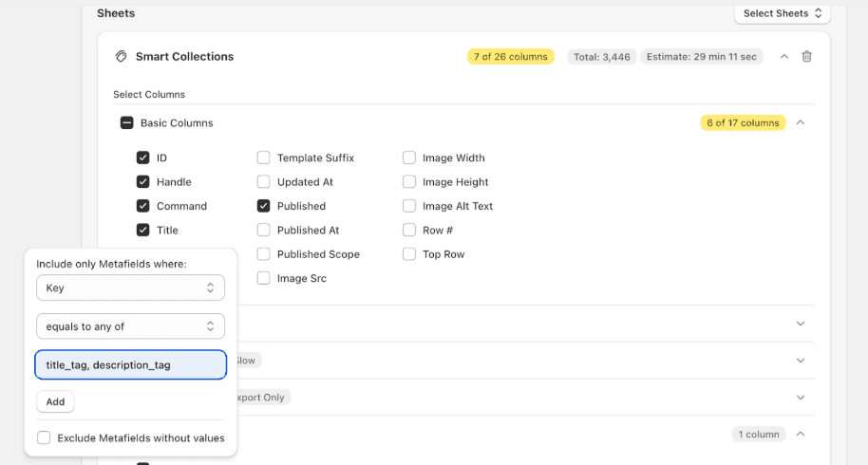Click the 'Total: 3,446' badge
Viewport: 868px width, 465px height.
(x=602, y=56)
